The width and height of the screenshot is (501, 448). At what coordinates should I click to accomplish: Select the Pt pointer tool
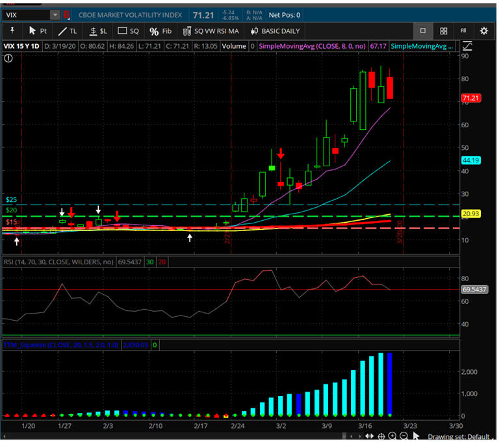[x=38, y=31]
